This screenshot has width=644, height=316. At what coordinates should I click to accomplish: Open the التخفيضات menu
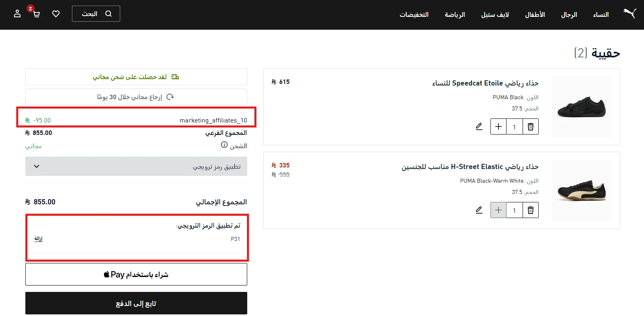pyautogui.click(x=414, y=14)
